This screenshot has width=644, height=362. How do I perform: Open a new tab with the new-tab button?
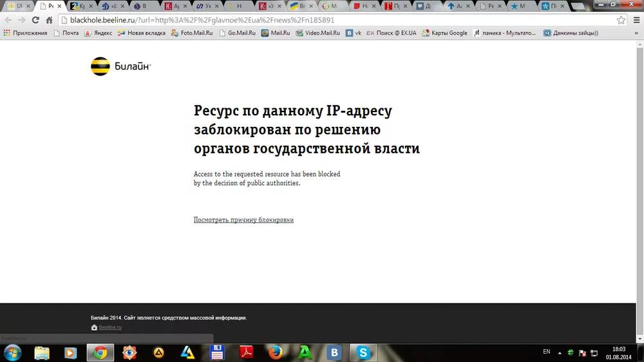click(x=578, y=6)
